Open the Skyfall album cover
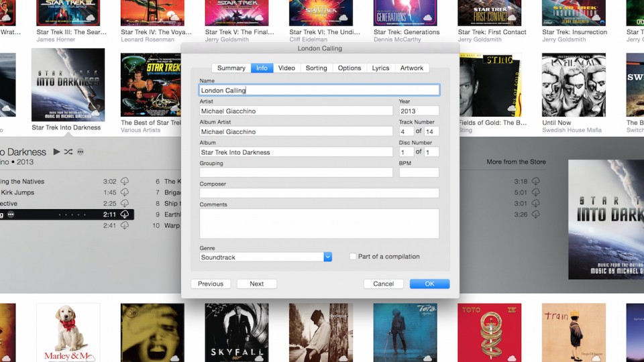Screen dimensions: 644x362 (x=237, y=333)
